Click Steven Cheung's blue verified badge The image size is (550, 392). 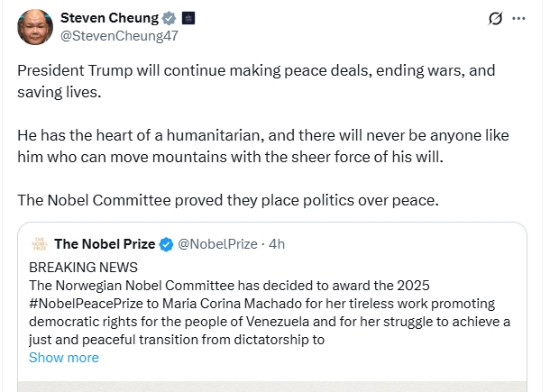[167, 18]
